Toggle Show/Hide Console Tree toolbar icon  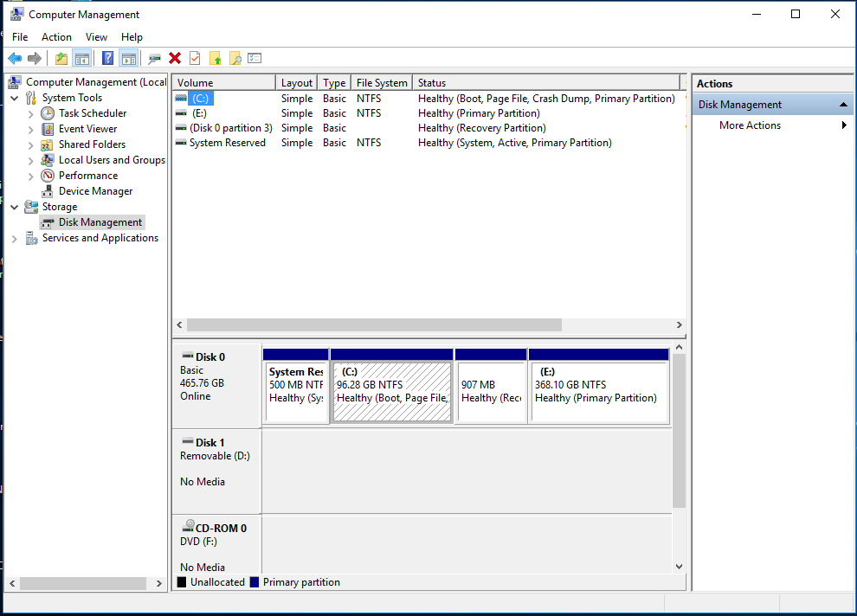tap(82, 59)
